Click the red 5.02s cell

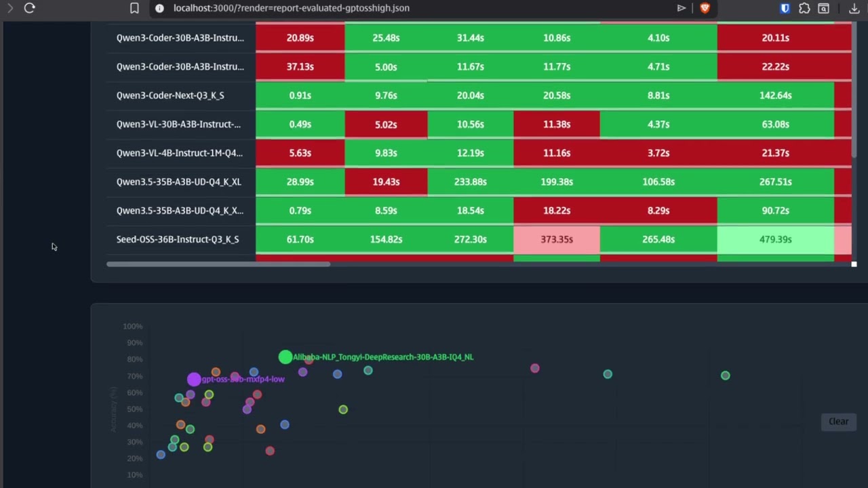(x=386, y=124)
